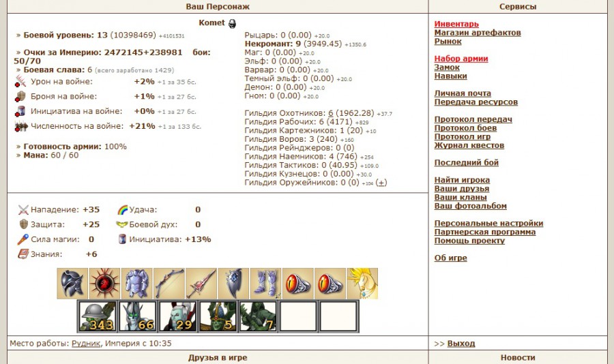Open the Инвентарь link
The image size is (614, 364).
pyautogui.click(x=456, y=24)
